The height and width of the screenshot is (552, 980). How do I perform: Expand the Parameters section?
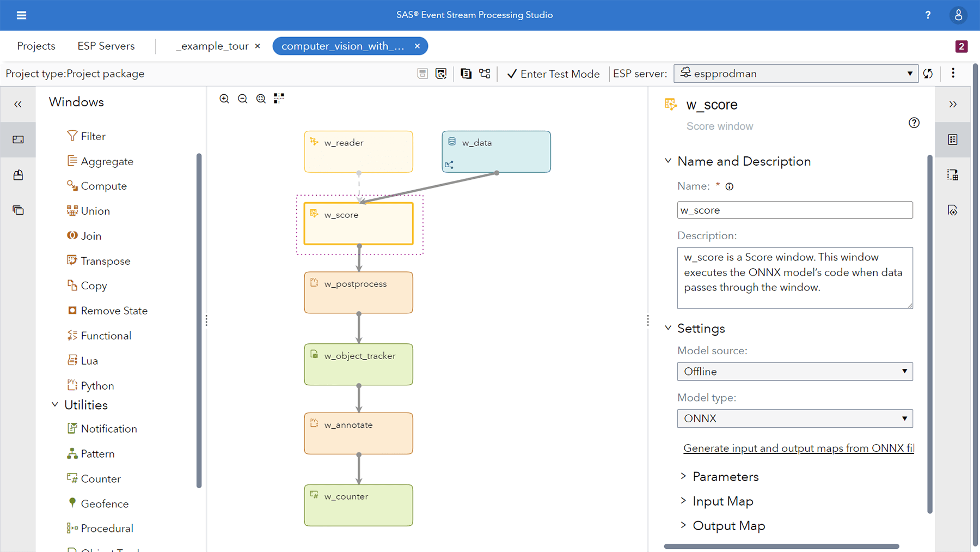(683, 476)
